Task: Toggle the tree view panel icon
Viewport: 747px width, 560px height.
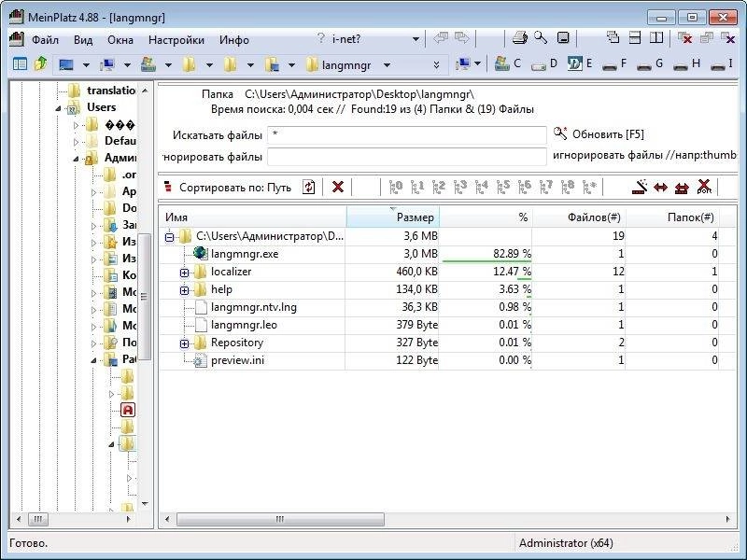Action: pos(20,63)
